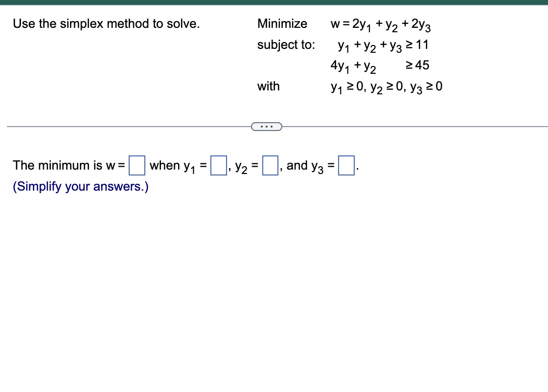Click the Minimize label in the problem
The image size is (548, 392).
point(282,23)
